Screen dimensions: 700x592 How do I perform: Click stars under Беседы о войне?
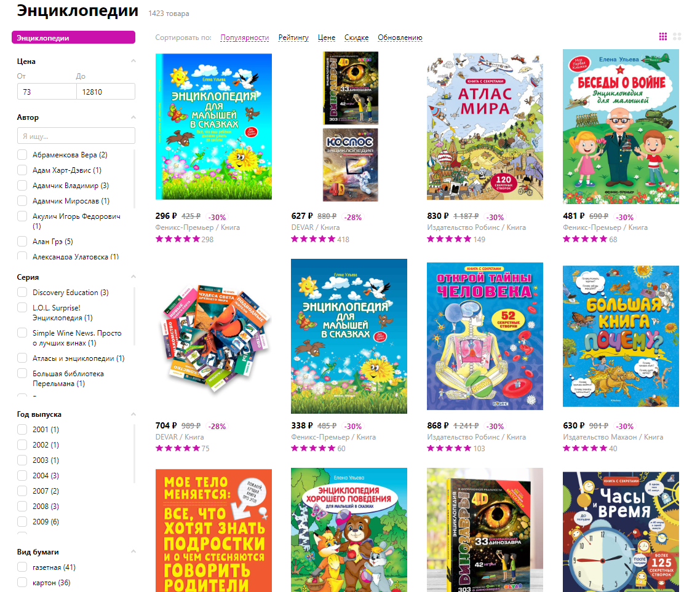[585, 239]
